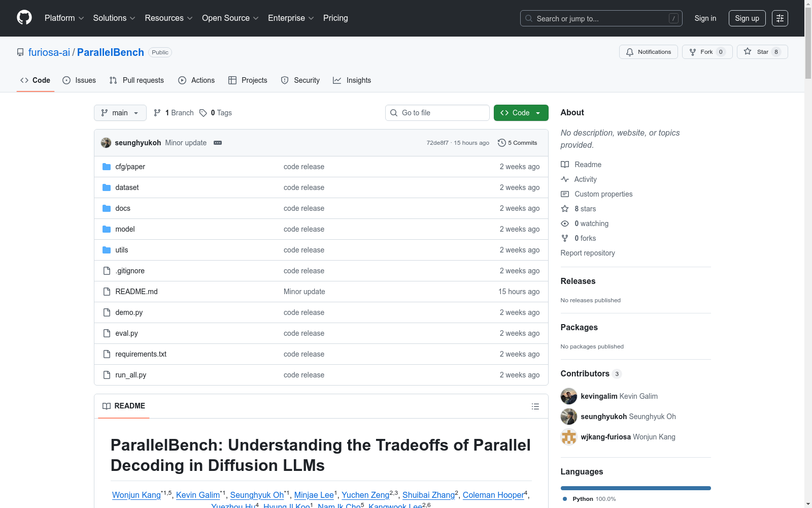812x508 pixels.
Task: View the 5 Commits history link
Action: tap(518, 143)
